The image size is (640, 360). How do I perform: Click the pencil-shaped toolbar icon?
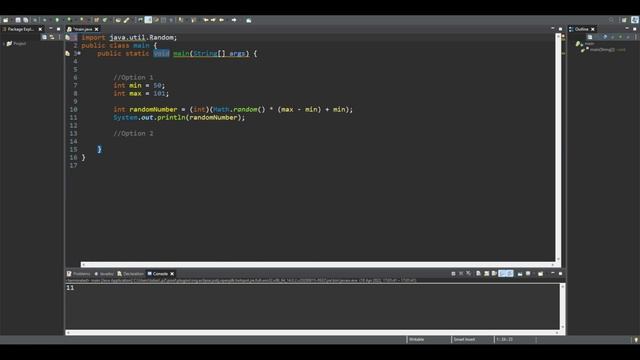pos(127,20)
